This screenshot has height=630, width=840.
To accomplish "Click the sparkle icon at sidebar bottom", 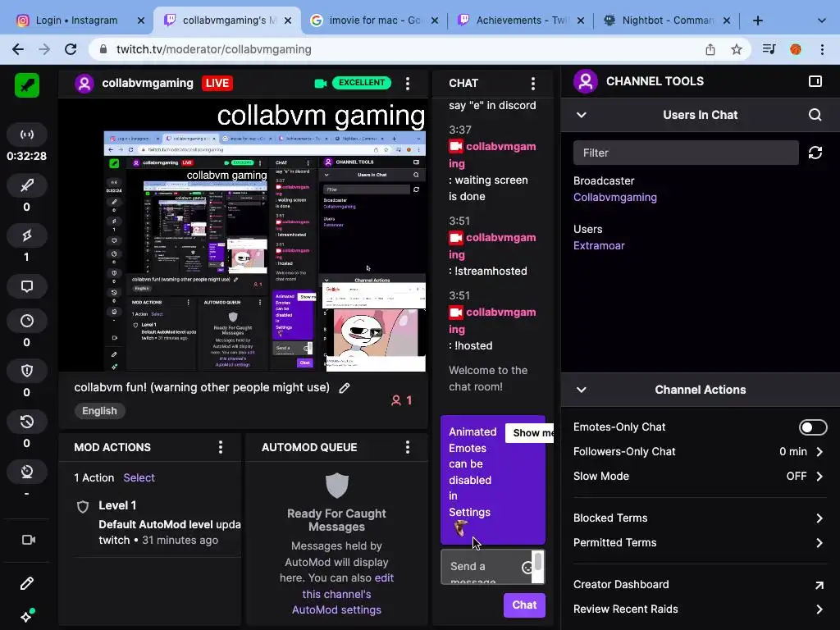I will click(27, 615).
